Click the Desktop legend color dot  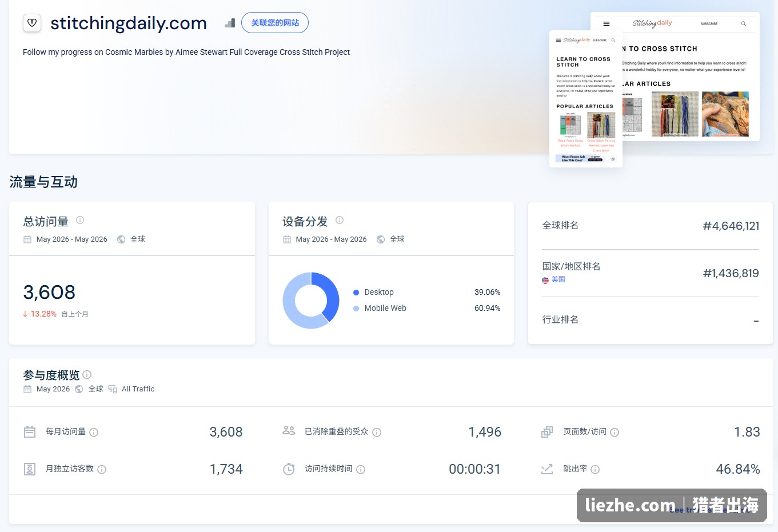click(x=356, y=293)
